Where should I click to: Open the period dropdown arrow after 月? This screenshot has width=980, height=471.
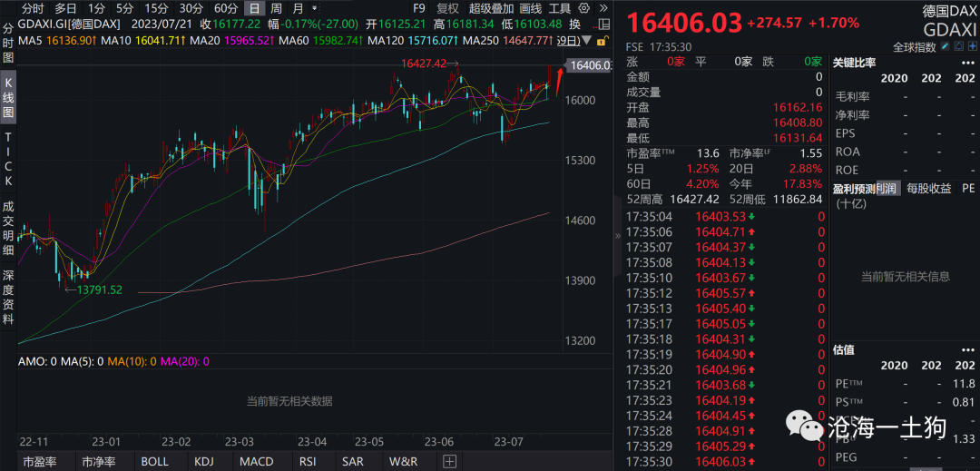coord(314,9)
